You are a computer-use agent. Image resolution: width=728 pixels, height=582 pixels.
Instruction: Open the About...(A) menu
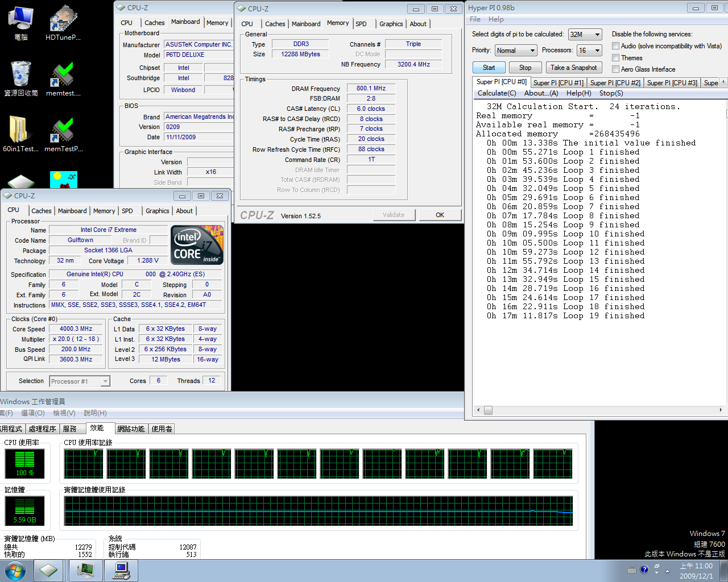click(x=541, y=93)
